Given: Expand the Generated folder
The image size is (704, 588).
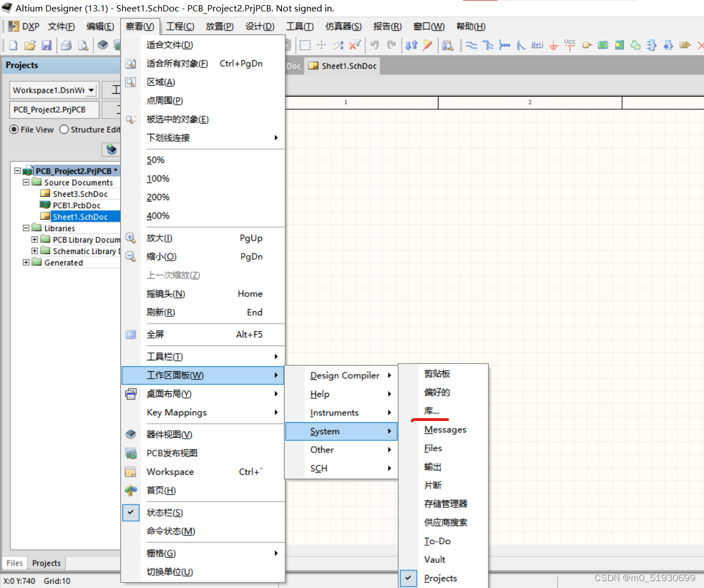Looking at the screenshot, I should [x=26, y=263].
